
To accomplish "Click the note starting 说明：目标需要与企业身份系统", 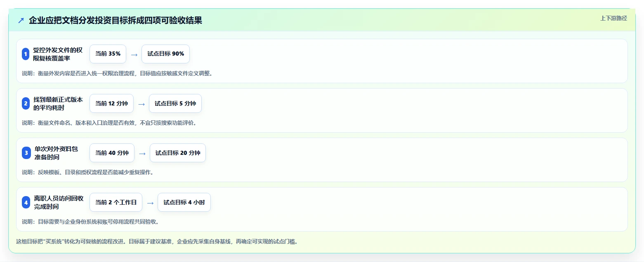I will (90, 222).
